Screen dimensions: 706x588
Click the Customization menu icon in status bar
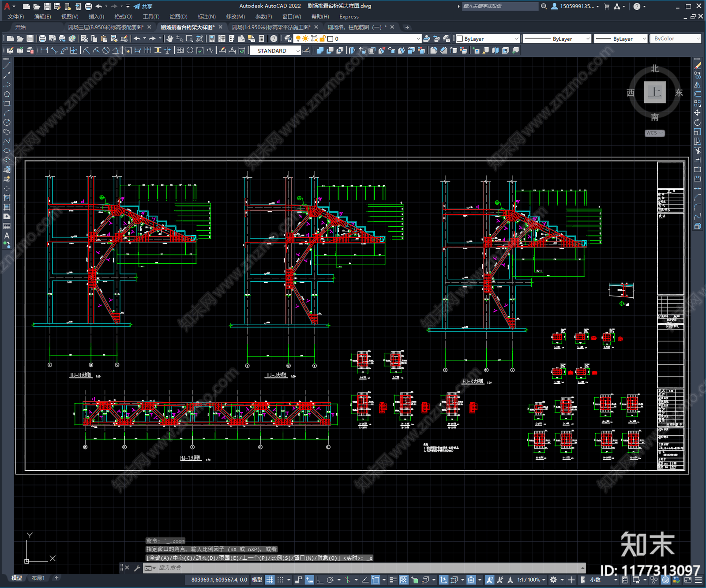697,580
